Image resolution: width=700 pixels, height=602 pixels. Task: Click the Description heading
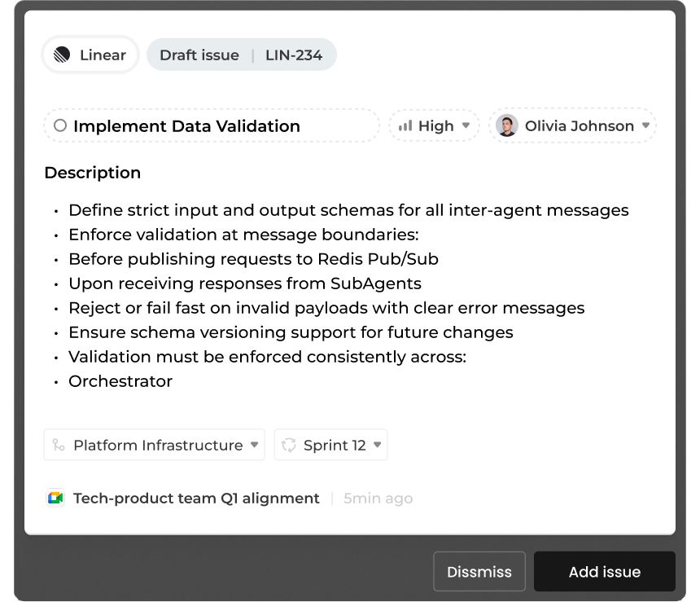pos(92,173)
